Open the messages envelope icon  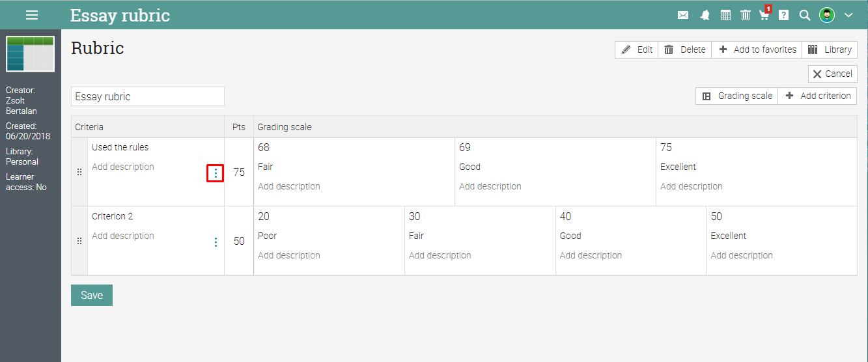[683, 15]
